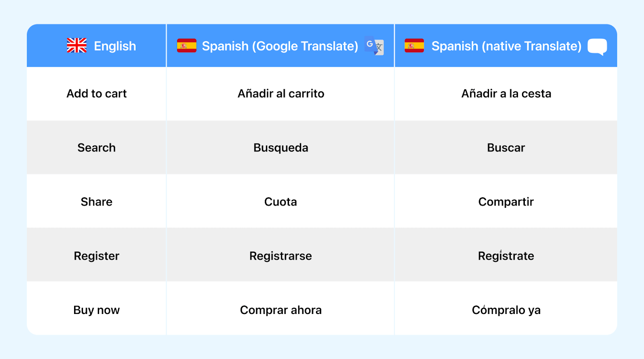Viewport: 644px width, 359px height.
Task: Click the "Registrarse" cell
Action: click(281, 256)
